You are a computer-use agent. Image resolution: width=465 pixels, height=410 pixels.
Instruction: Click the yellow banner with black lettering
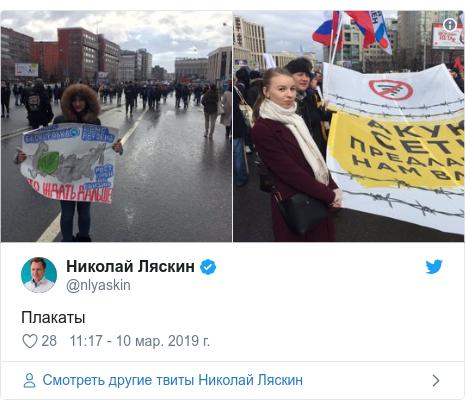(x=397, y=150)
